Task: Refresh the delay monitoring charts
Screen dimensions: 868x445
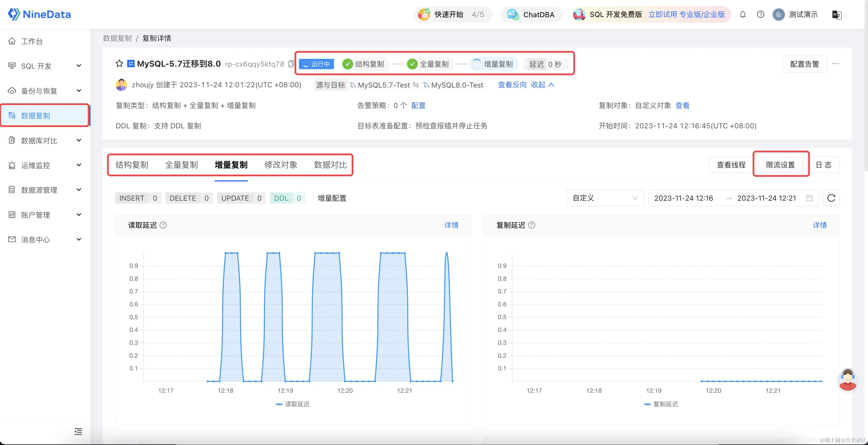Action: click(x=831, y=198)
